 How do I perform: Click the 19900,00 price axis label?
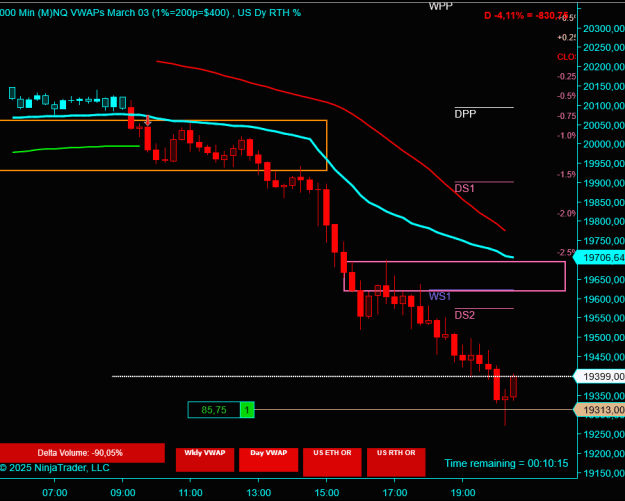click(603, 183)
